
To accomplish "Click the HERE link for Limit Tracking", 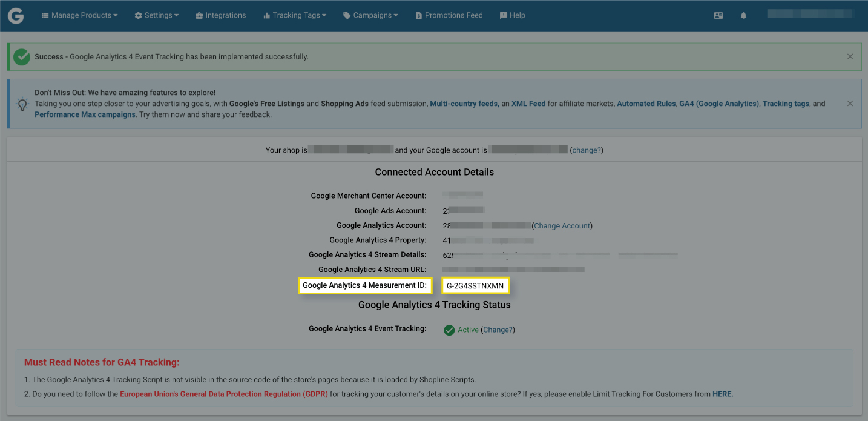I will pyautogui.click(x=723, y=394).
